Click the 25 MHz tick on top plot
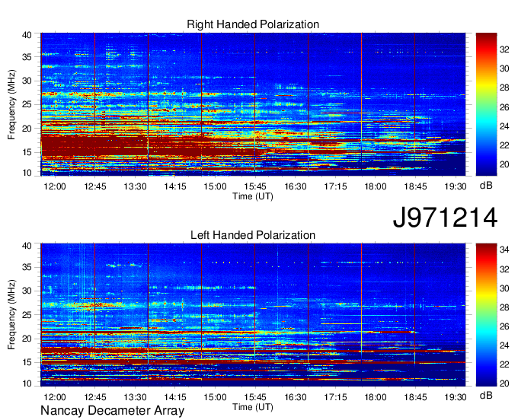 [x=27, y=104]
